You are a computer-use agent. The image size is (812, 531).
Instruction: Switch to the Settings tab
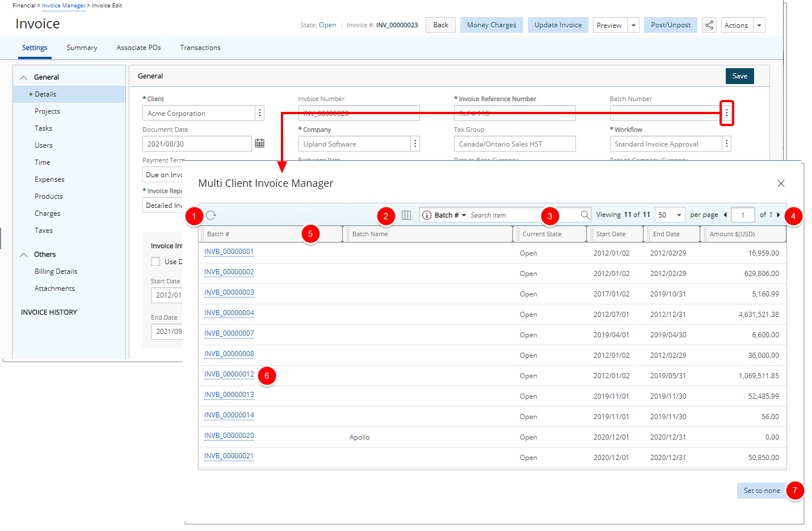tap(35, 48)
